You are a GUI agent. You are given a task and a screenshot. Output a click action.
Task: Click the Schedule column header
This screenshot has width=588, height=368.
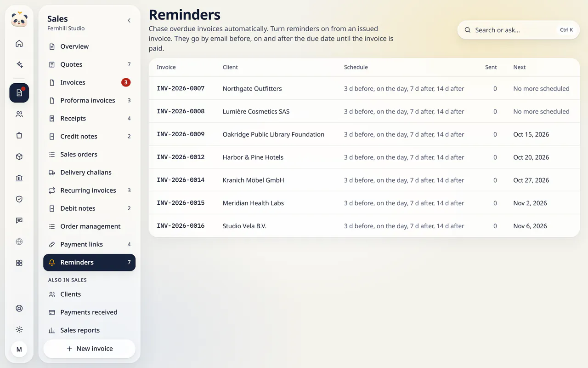click(356, 67)
